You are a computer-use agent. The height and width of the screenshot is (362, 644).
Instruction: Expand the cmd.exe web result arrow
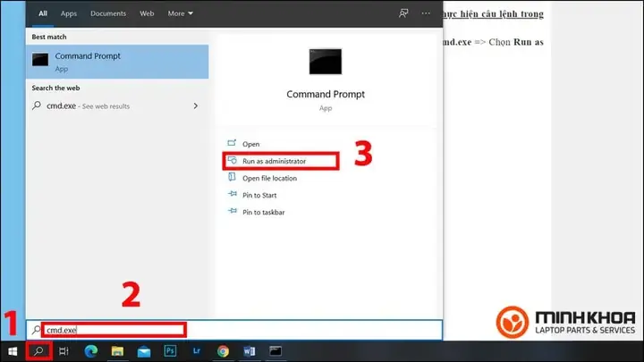[x=196, y=105]
